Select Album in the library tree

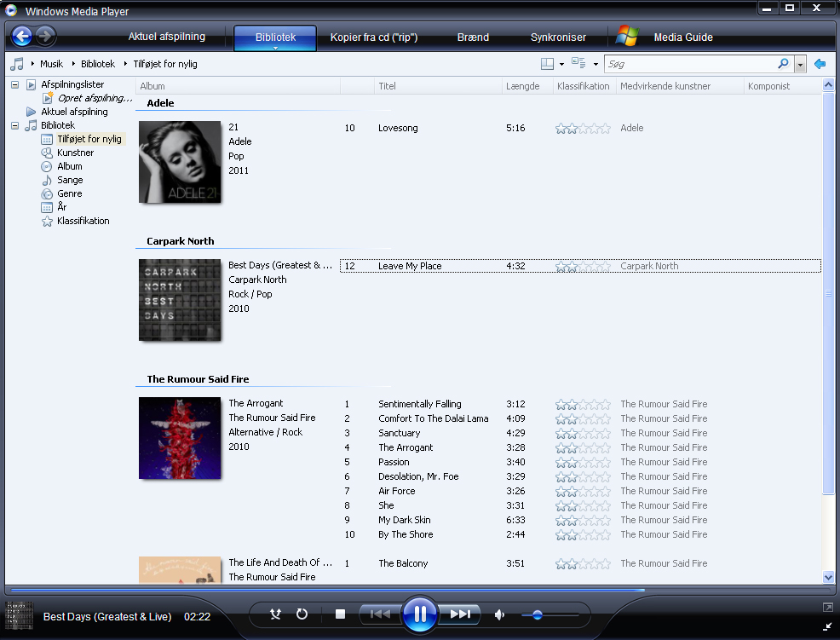70,166
